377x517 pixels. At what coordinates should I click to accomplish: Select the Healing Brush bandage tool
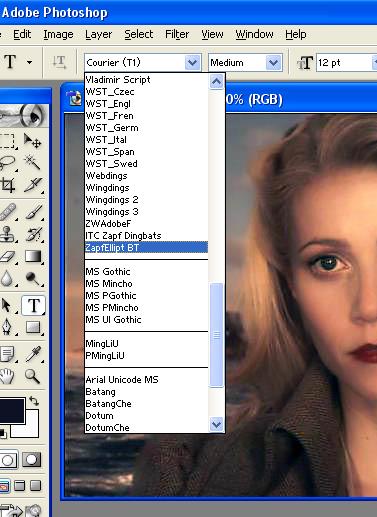(x=8, y=211)
